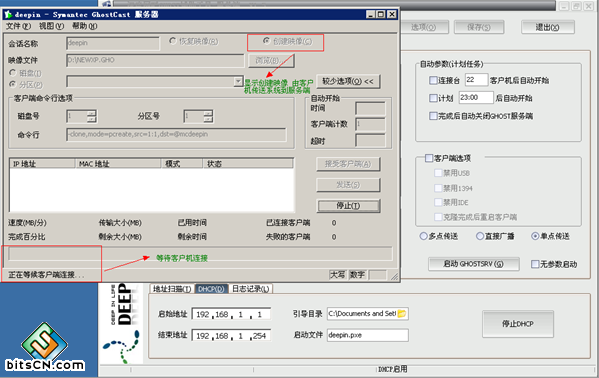
Task: Click the 启动 GHOSTSRV (G) button
Action: coord(473,264)
